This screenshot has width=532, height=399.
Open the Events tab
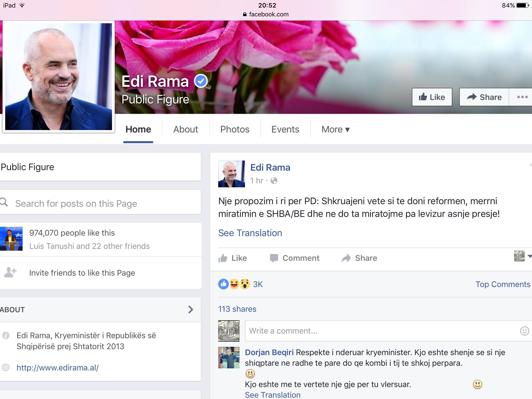(285, 129)
